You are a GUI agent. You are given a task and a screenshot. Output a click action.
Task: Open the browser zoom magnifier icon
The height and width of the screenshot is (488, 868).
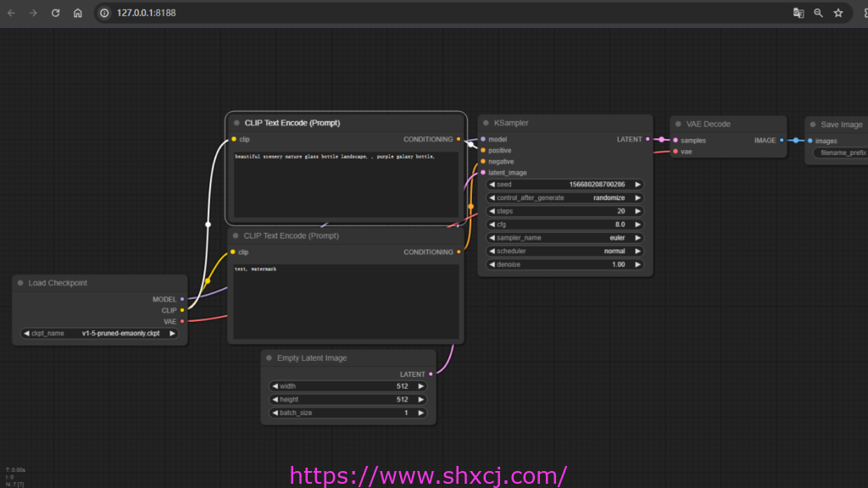pos(818,13)
